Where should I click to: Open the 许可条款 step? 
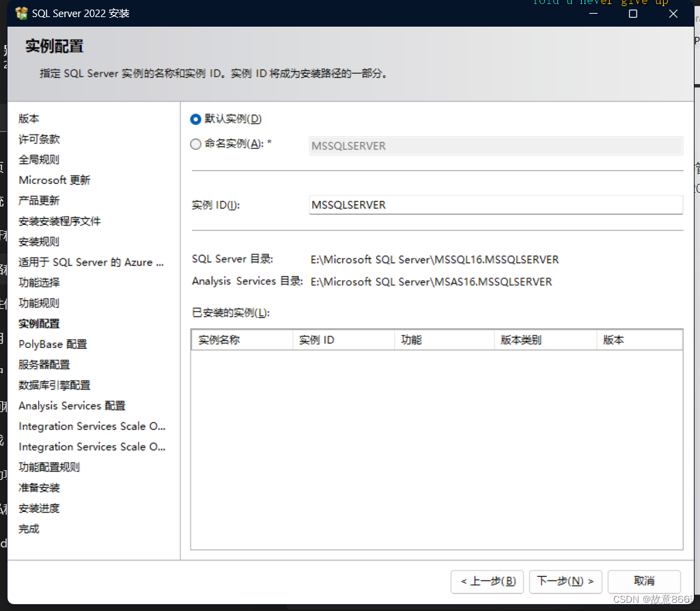(38, 139)
